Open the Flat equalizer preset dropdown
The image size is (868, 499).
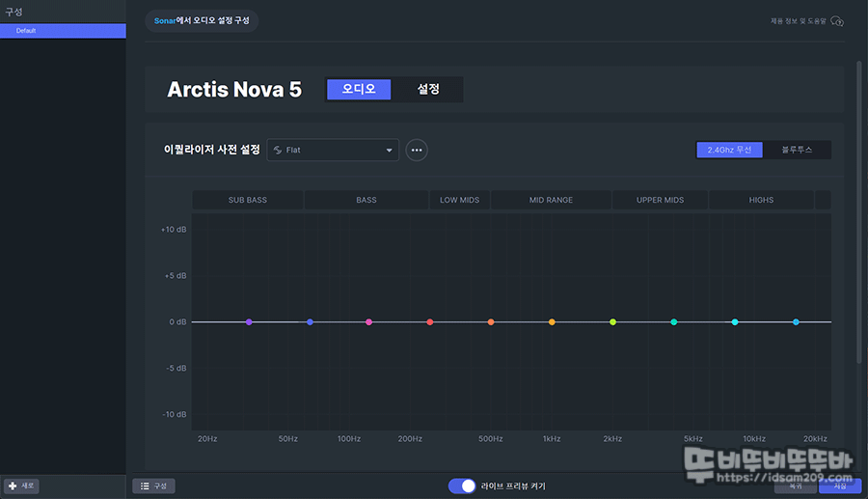(333, 151)
